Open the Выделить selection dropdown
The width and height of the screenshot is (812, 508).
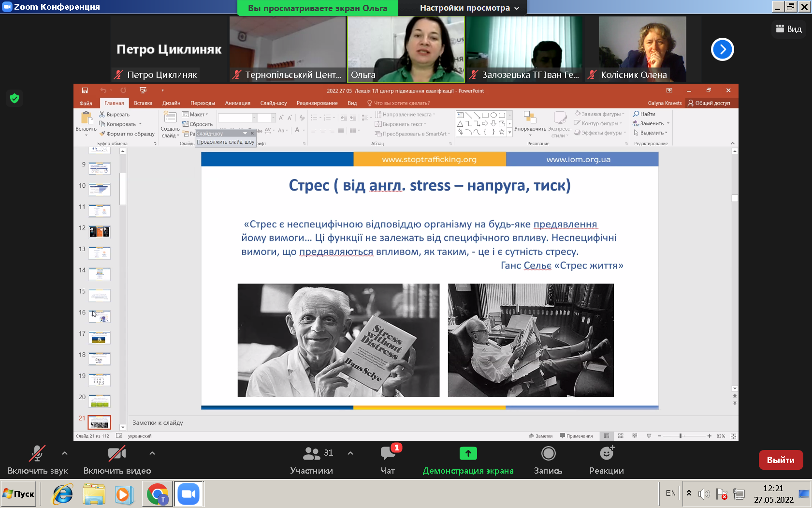(x=650, y=133)
